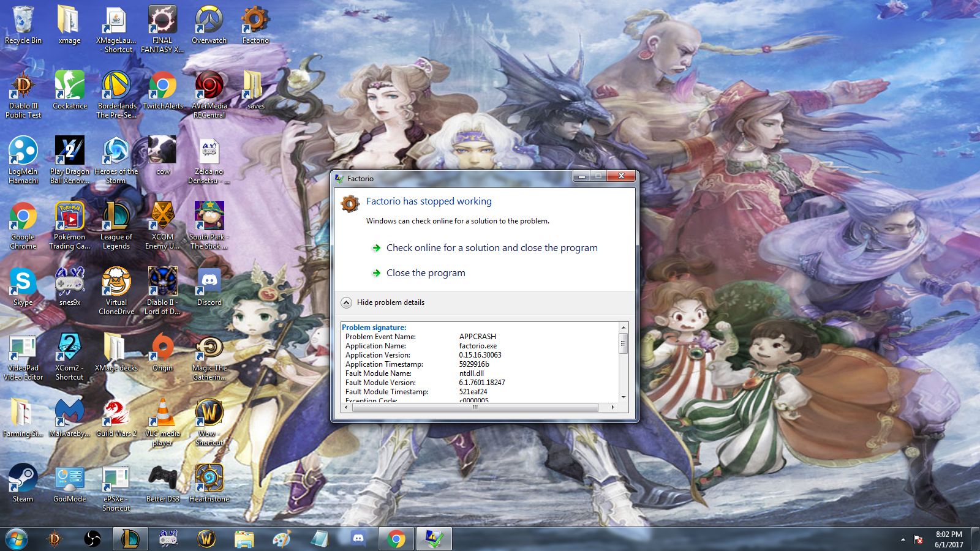Select the ePSXe Shortcut icon
This screenshot has width=980, height=551.
tap(116, 487)
